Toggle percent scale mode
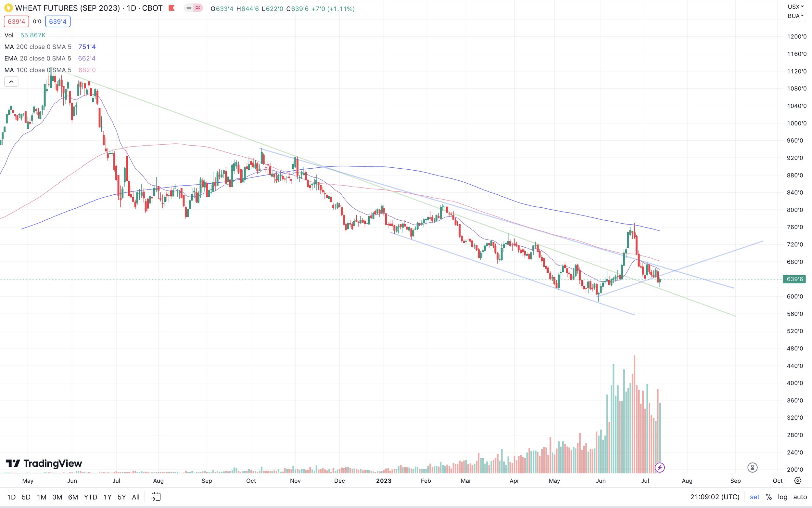812x508 pixels. 769,497
